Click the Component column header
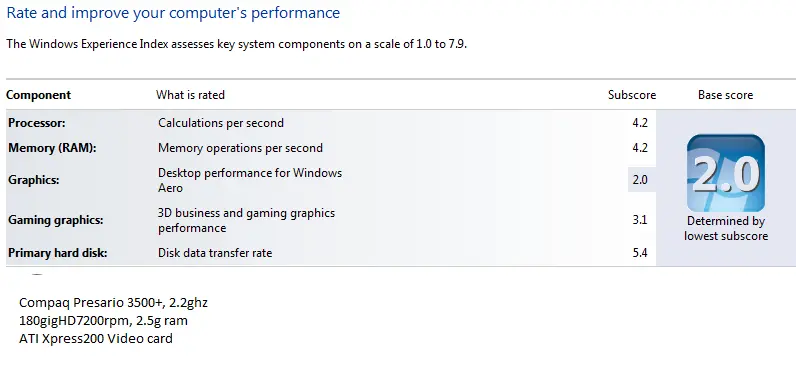This screenshot has height=373, width=796. point(39,95)
